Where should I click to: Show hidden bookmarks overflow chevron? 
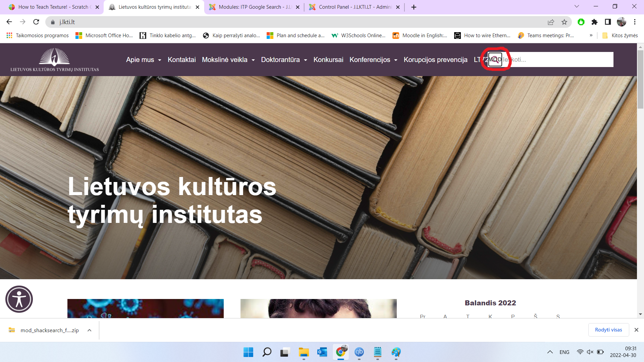[591, 36]
